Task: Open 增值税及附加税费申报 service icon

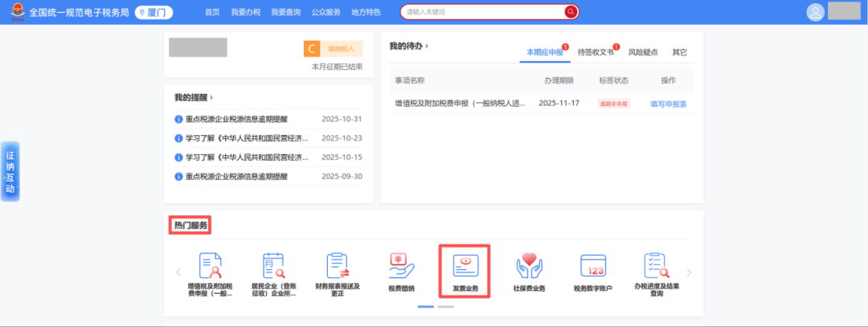Action: [x=210, y=266]
